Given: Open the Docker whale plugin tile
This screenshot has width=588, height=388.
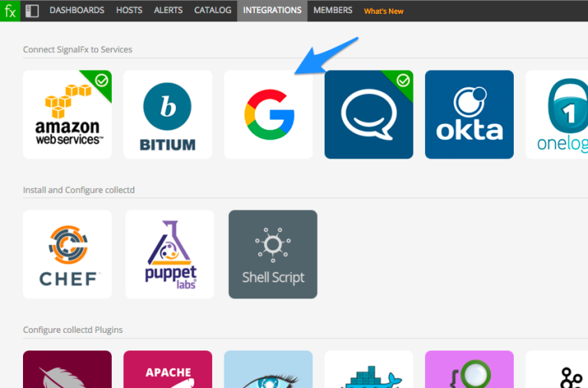Looking at the screenshot, I should pyautogui.click(x=368, y=370).
